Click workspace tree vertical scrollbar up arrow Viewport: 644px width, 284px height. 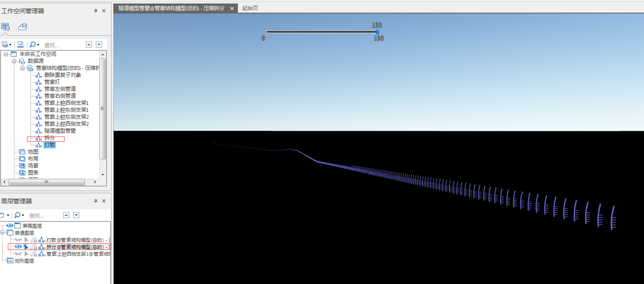click(x=103, y=54)
